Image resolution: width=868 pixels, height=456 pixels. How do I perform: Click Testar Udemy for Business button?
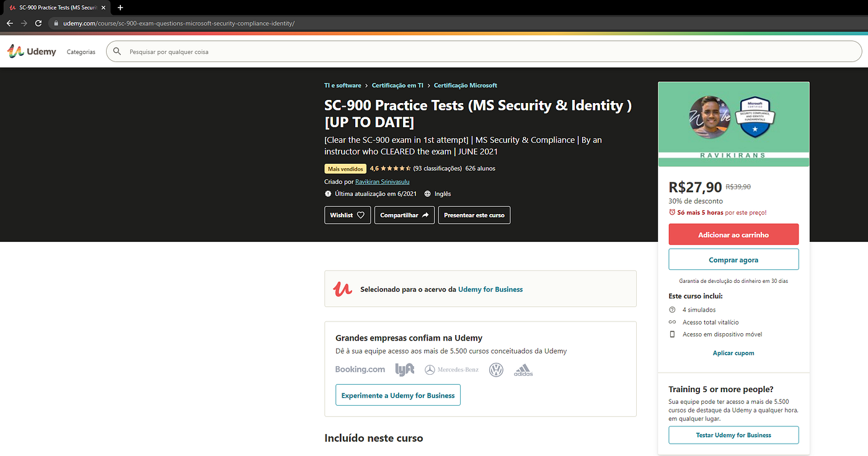733,435
